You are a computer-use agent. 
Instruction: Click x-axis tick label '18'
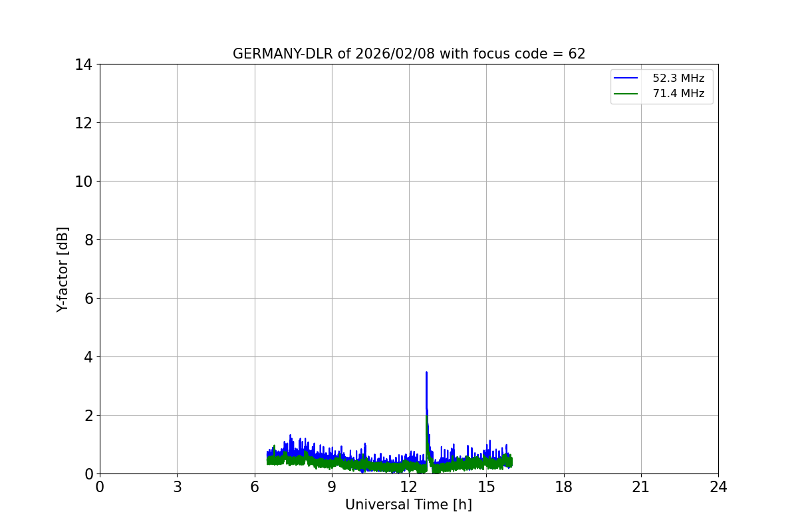(564, 487)
